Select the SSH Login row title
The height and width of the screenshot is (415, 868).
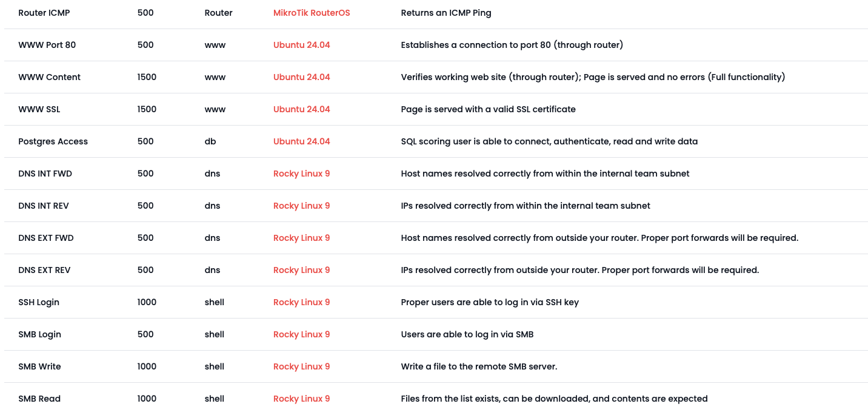tap(39, 302)
